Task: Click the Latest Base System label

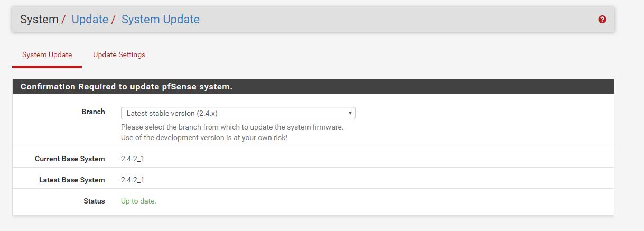Action: click(72, 180)
